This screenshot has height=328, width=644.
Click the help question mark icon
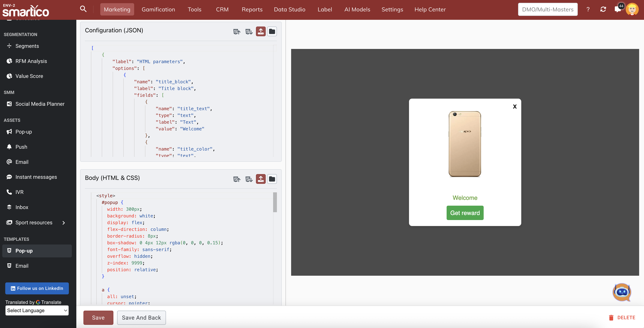tap(588, 10)
